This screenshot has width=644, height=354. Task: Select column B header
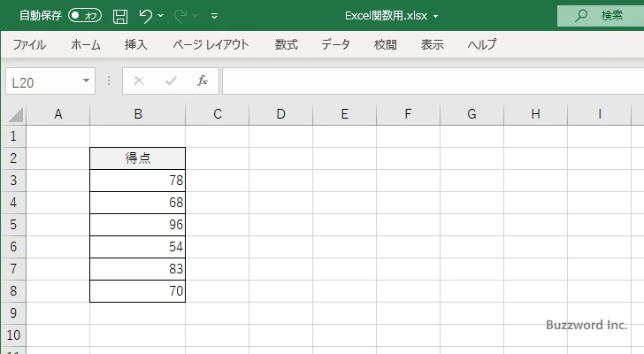click(x=138, y=114)
